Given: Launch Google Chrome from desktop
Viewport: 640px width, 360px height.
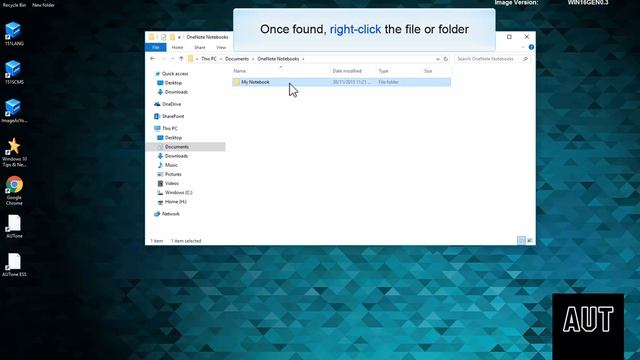Looking at the screenshot, I should click(14, 190).
